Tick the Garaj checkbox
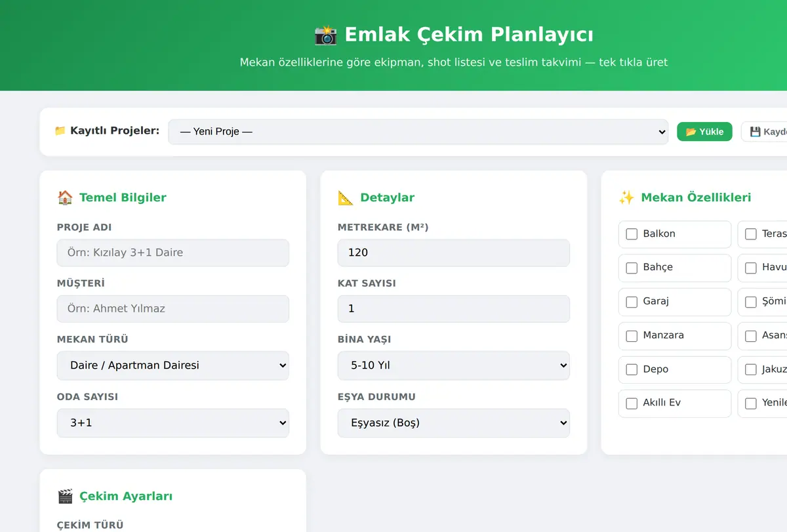The width and height of the screenshot is (787, 532). tap(632, 302)
